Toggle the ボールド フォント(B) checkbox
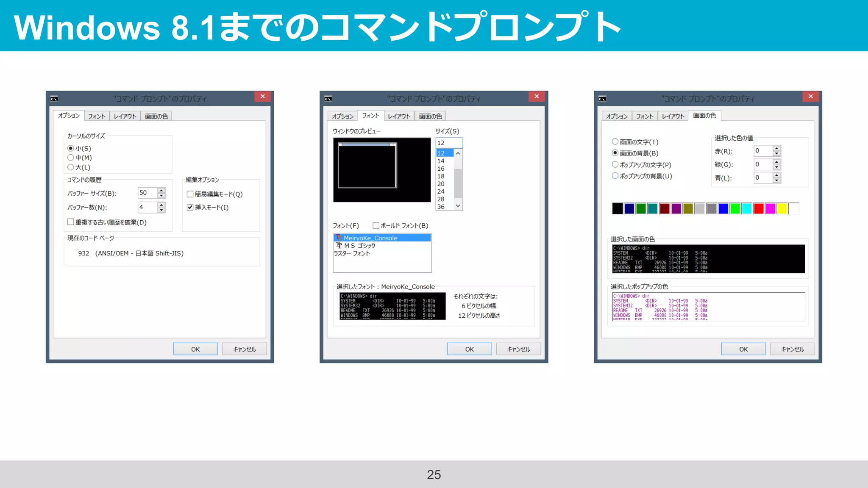The width and height of the screenshot is (868, 488). click(376, 225)
